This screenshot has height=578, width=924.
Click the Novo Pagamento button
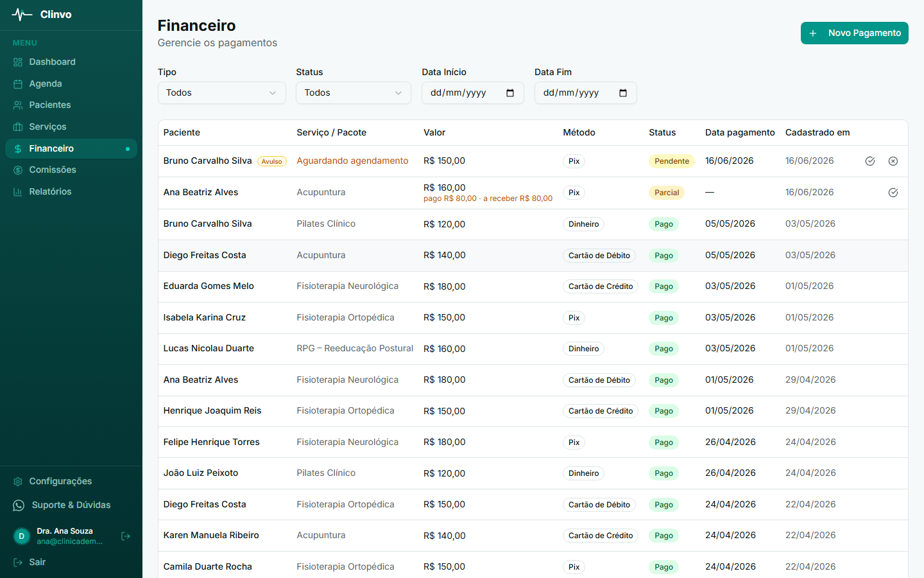pyautogui.click(x=855, y=33)
